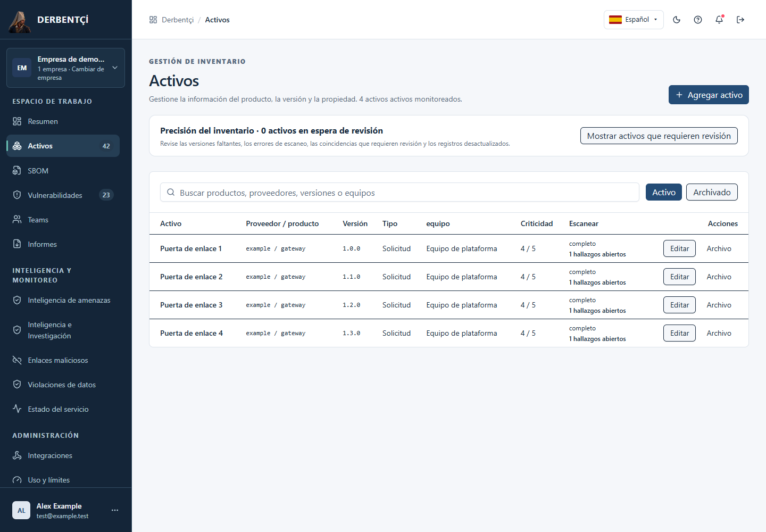Click the Estado del servicio pulse icon
The image size is (766, 532).
pos(17,409)
